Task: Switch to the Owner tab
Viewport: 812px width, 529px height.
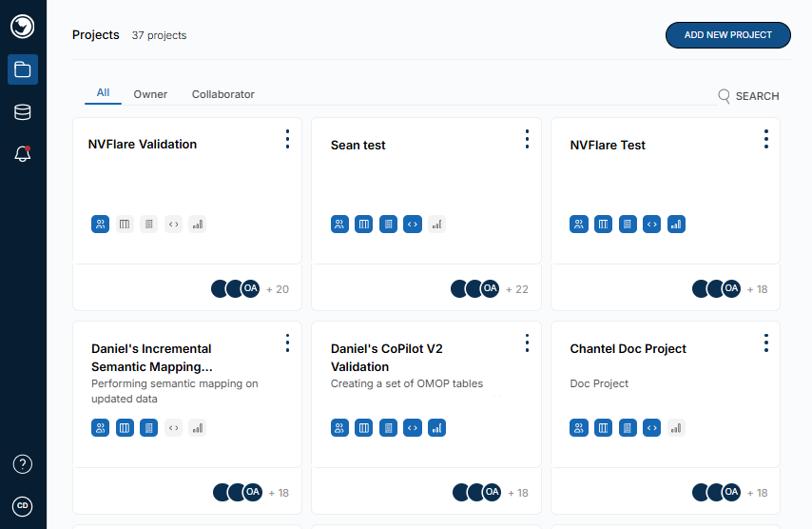Action: [x=150, y=94]
